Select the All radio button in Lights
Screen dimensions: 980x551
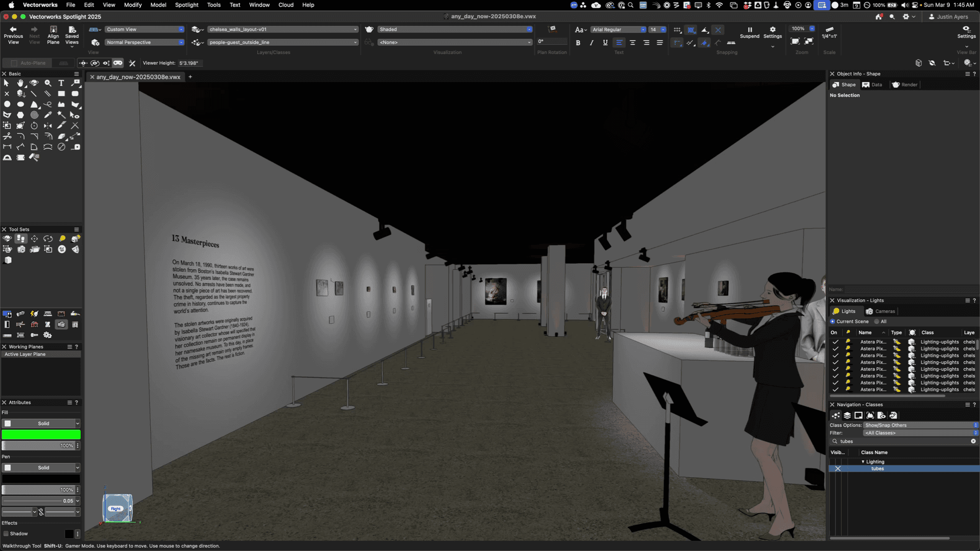(x=877, y=321)
